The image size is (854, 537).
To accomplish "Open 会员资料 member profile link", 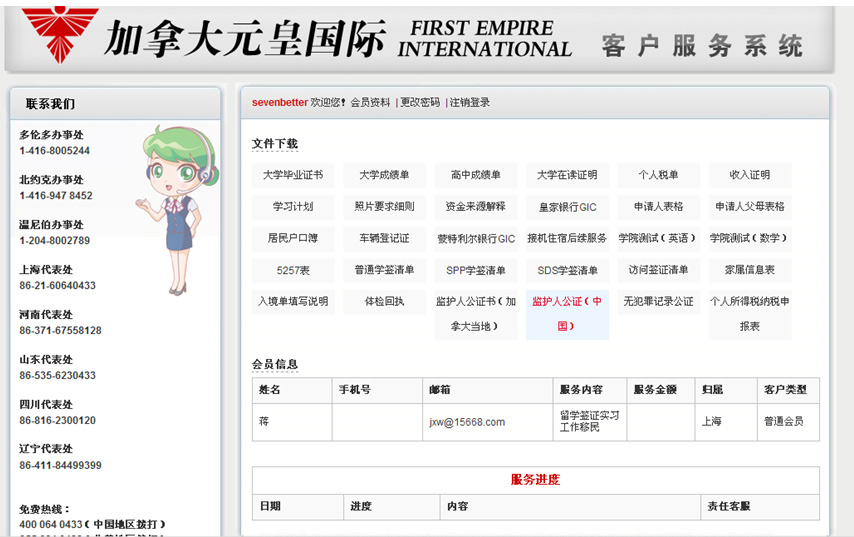I will pyautogui.click(x=370, y=102).
